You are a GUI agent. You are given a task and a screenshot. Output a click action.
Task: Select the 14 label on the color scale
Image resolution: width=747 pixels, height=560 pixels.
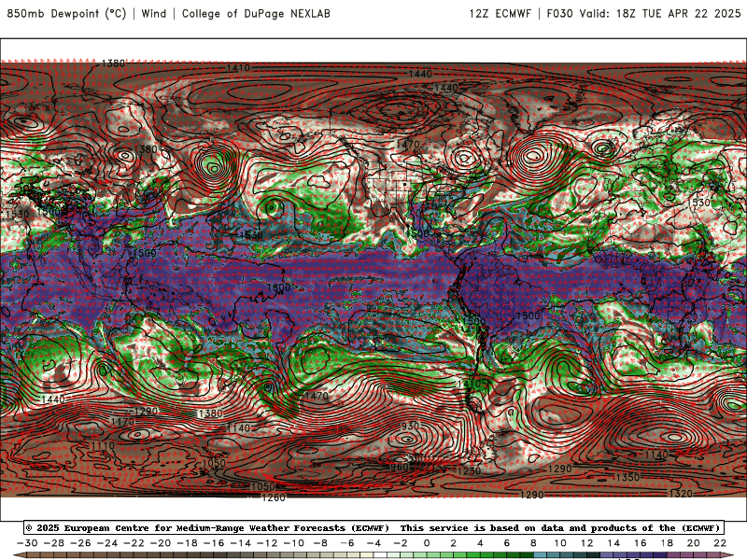coord(613,543)
